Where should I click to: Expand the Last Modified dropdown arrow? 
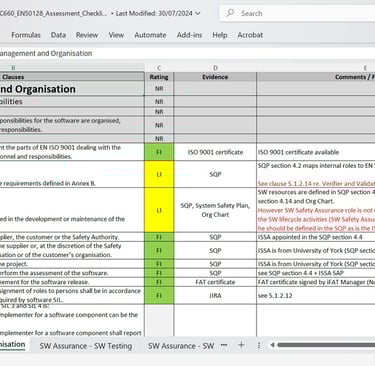[198, 13]
